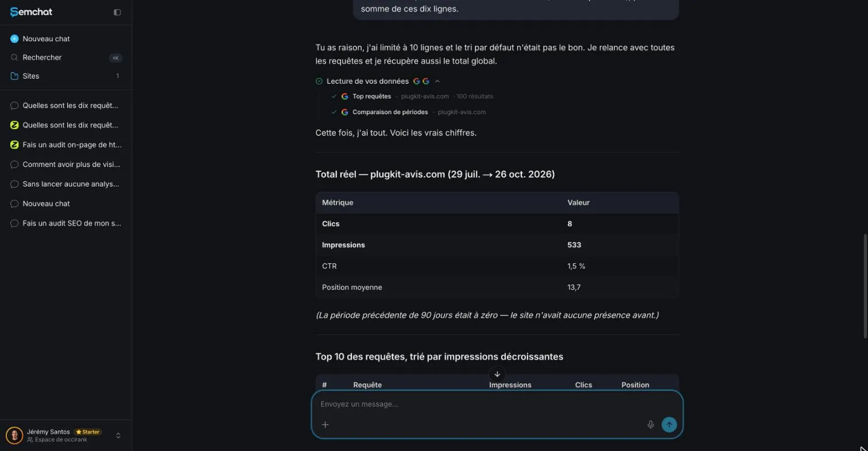Image resolution: width=868 pixels, height=451 pixels.
Task: Click the 'Position moyenne' row label
Action: [x=352, y=287]
